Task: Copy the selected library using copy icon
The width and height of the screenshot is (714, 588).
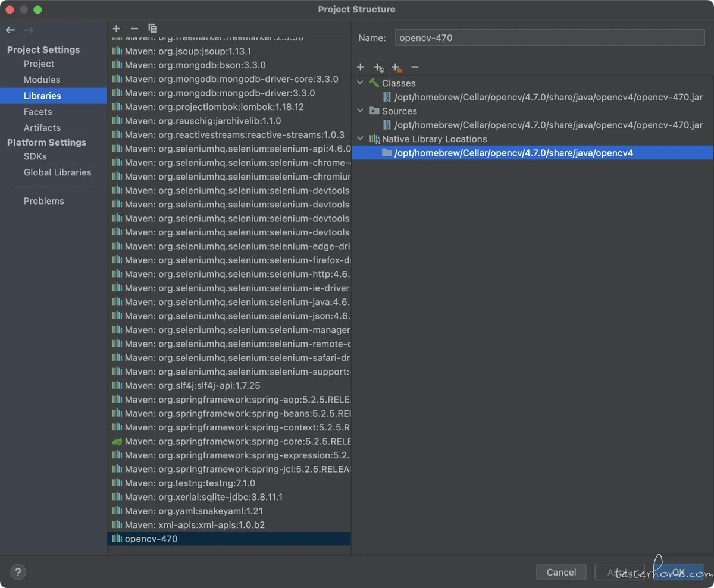Action: [153, 29]
